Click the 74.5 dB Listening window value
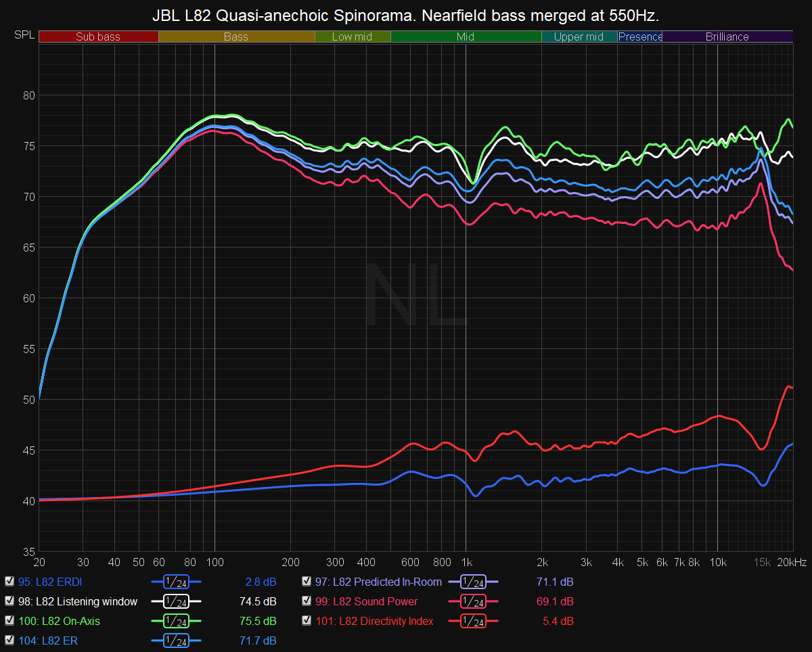Viewport: 812px width, 652px height. [x=257, y=601]
